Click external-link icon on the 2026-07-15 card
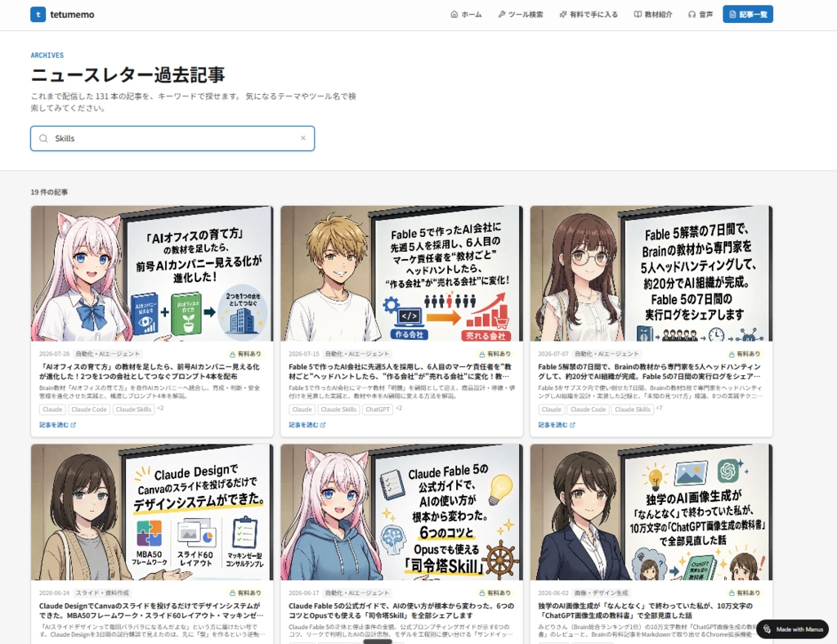The width and height of the screenshot is (837, 644). coord(323,425)
